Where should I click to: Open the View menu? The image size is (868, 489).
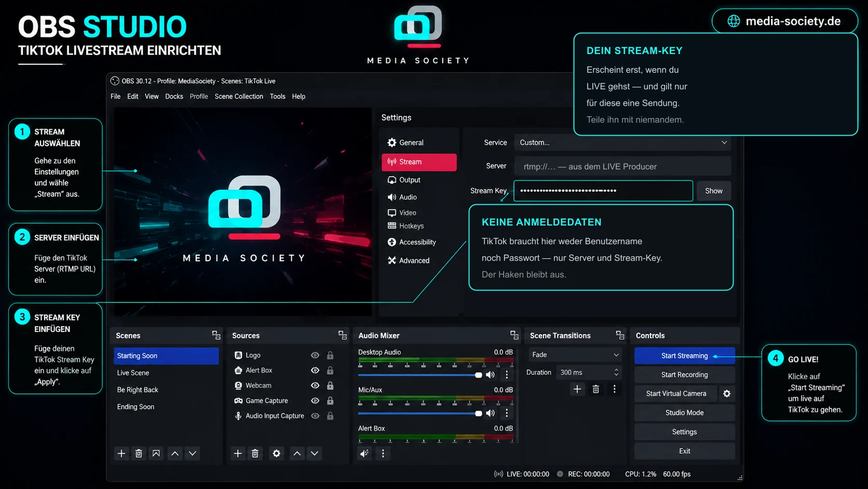152,96
